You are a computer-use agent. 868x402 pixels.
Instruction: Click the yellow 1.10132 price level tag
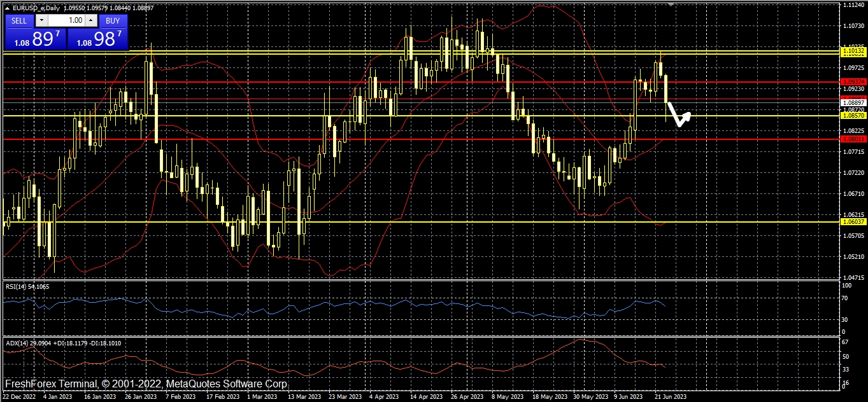(853, 50)
